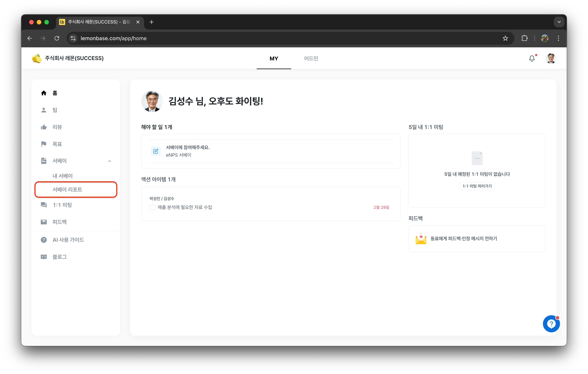Click the 리뷰 thumbs-up icon
The image size is (588, 374).
click(x=44, y=127)
